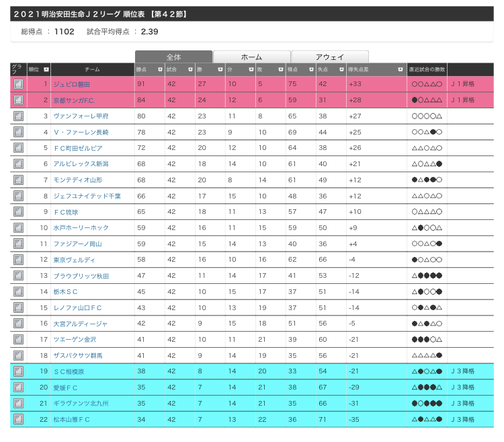View graph for 東京ヴェルディ

18,260
